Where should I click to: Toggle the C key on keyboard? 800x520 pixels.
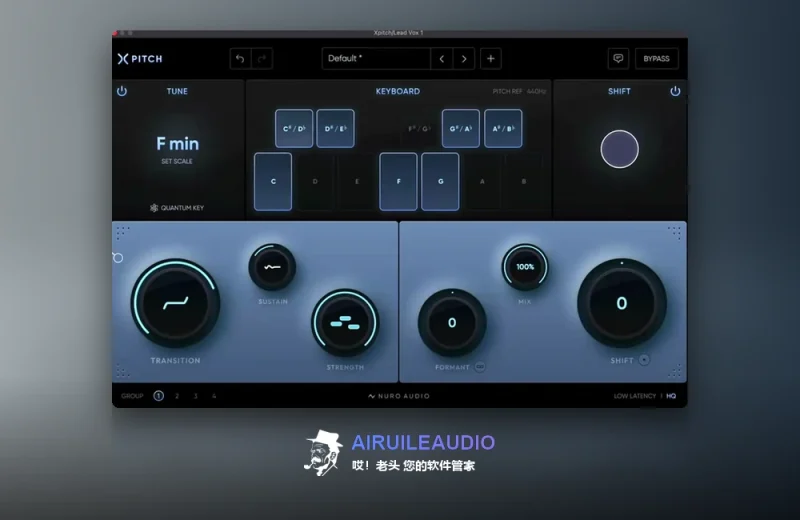point(273,182)
